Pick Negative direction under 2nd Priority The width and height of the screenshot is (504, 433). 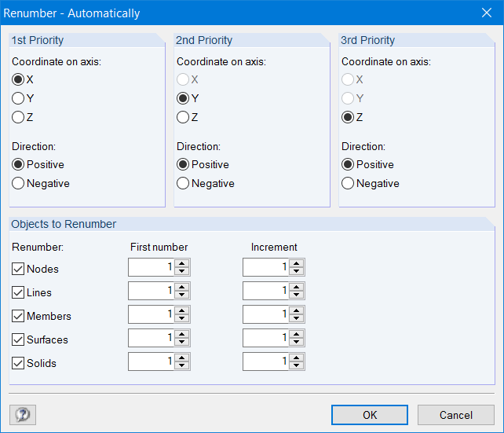point(183,183)
